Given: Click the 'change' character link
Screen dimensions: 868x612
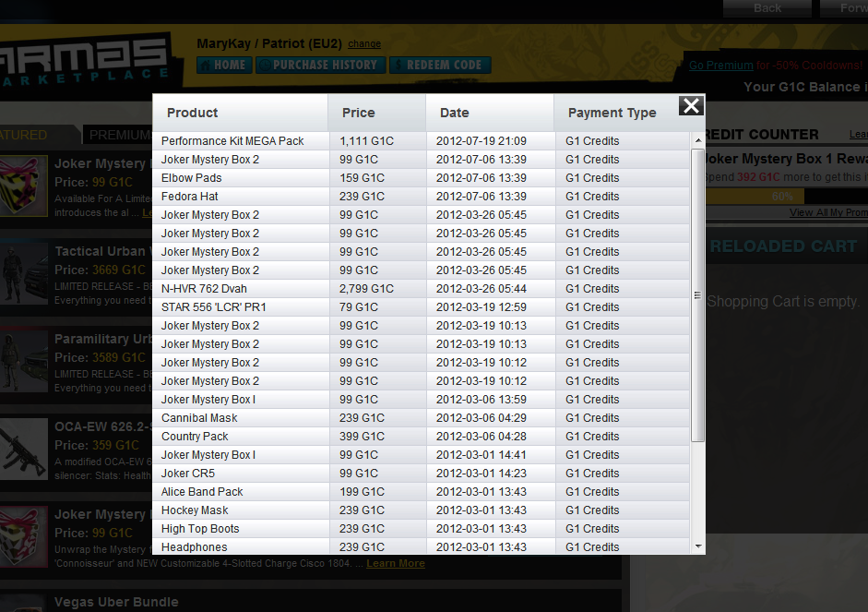Looking at the screenshot, I should tap(364, 44).
